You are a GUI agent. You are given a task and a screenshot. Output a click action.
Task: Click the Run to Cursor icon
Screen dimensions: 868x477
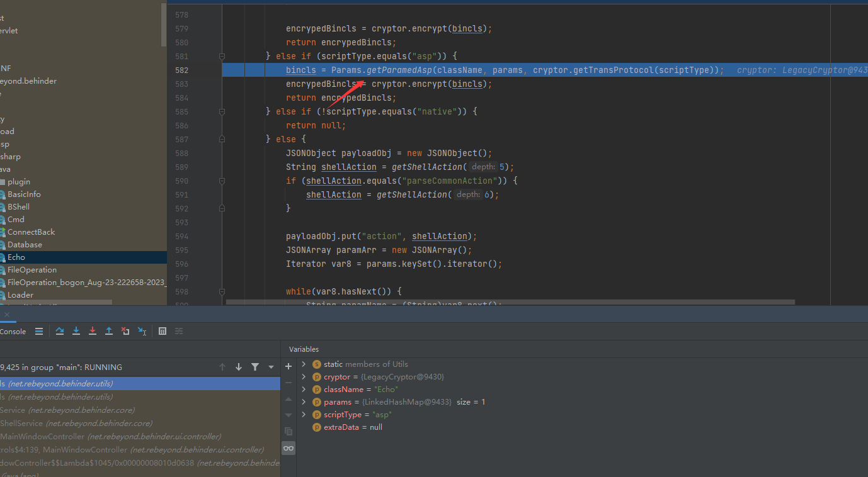point(142,331)
